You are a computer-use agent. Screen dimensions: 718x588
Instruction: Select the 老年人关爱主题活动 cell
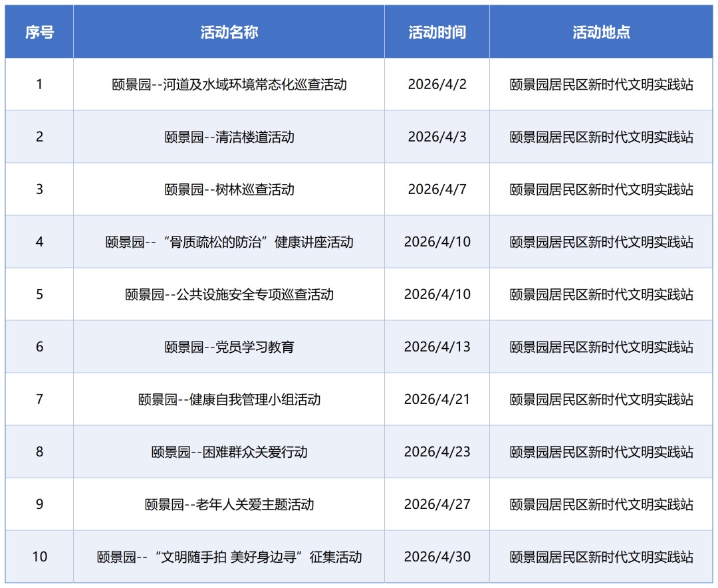pyautogui.click(x=229, y=504)
